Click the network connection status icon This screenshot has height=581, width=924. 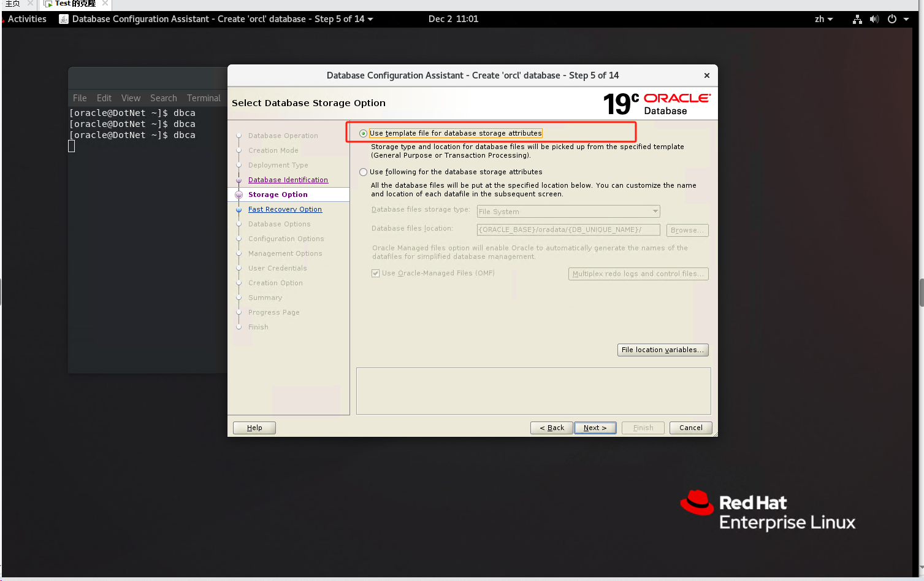tap(857, 19)
